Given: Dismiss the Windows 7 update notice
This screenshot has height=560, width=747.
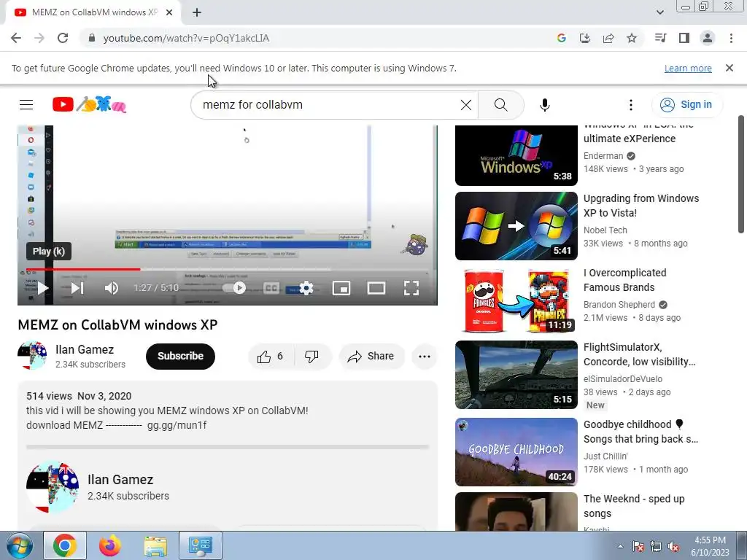Looking at the screenshot, I should coord(729,68).
